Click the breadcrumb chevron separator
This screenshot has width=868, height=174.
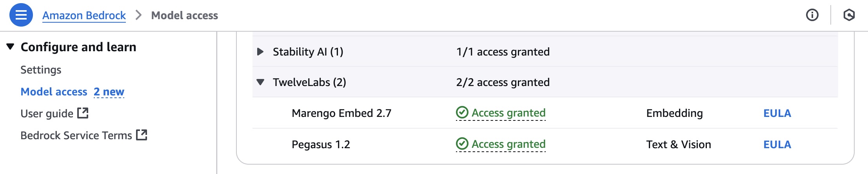click(x=138, y=15)
